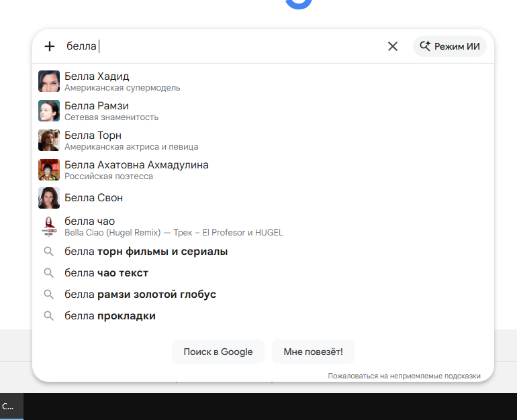Choose suggestion Белла Свон
Image resolution: width=517 pixels, height=420 pixels.
click(263, 198)
